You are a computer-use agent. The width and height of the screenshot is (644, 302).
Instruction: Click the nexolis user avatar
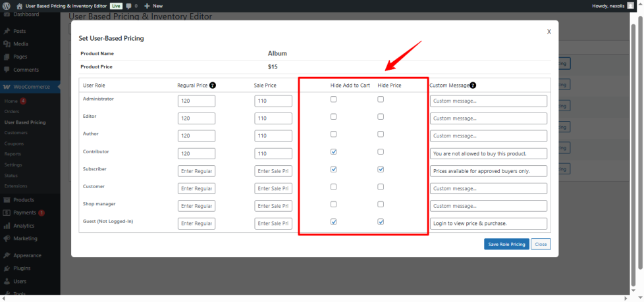(x=630, y=6)
